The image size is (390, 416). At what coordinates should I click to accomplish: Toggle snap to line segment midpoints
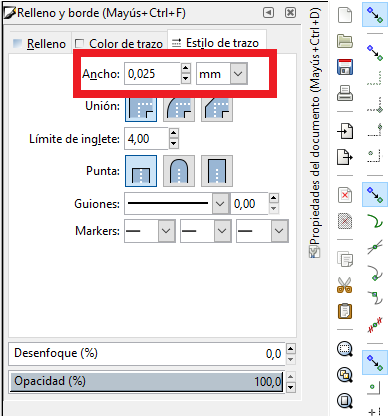pos(375,324)
